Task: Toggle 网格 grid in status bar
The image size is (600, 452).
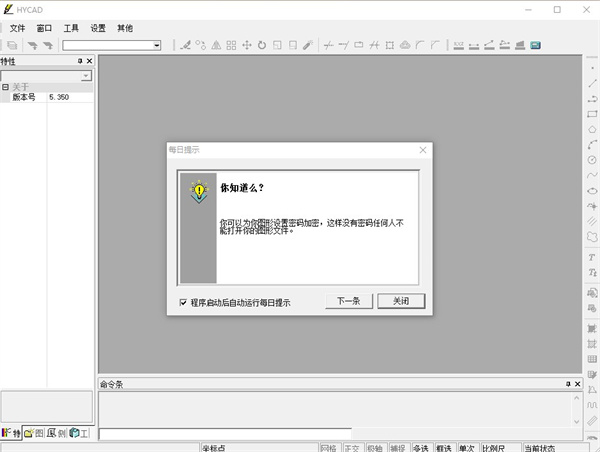Action: click(329, 448)
